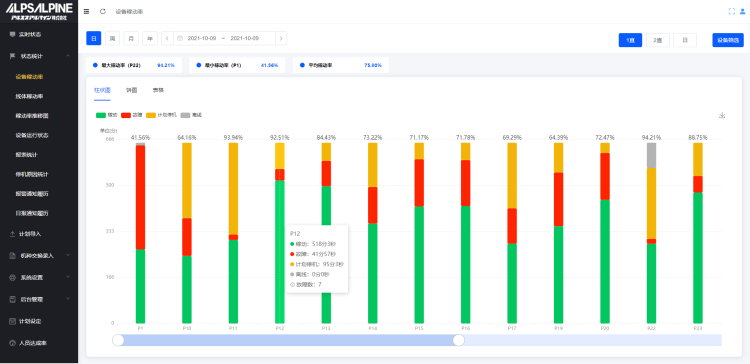Click the icon beside 计划设定
The width and height of the screenshot is (750, 364).
(x=12, y=321)
